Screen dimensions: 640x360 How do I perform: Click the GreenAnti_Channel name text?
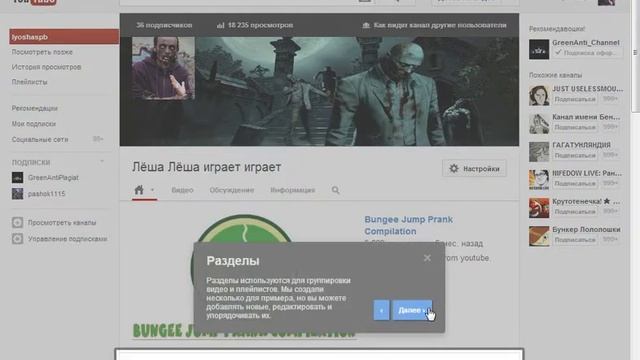click(586, 42)
